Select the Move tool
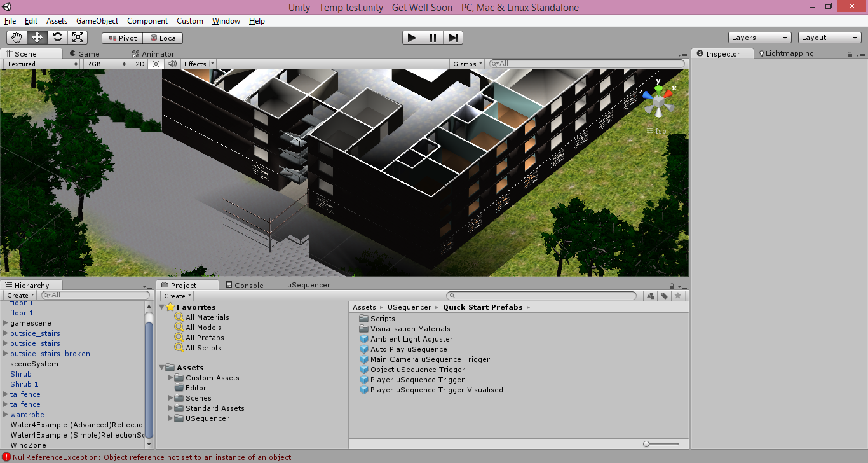Image resolution: width=868 pixels, height=463 pixels. click(37, 38)
